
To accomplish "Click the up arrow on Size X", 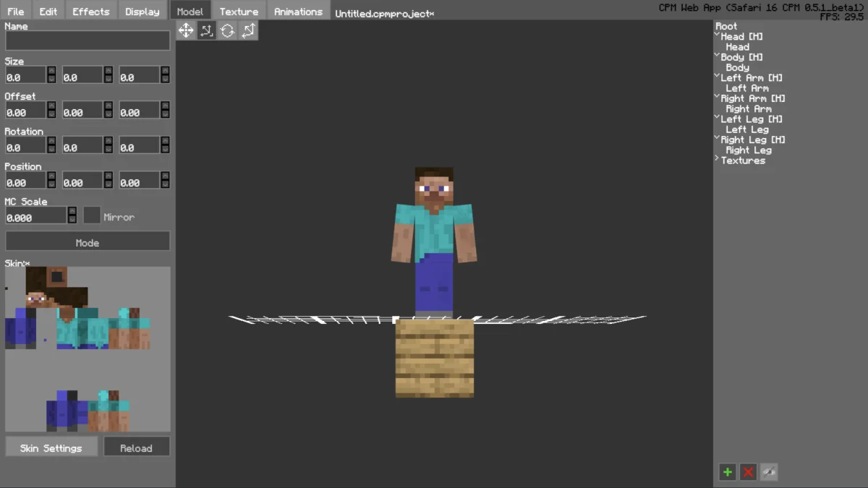I will (51, 71).
